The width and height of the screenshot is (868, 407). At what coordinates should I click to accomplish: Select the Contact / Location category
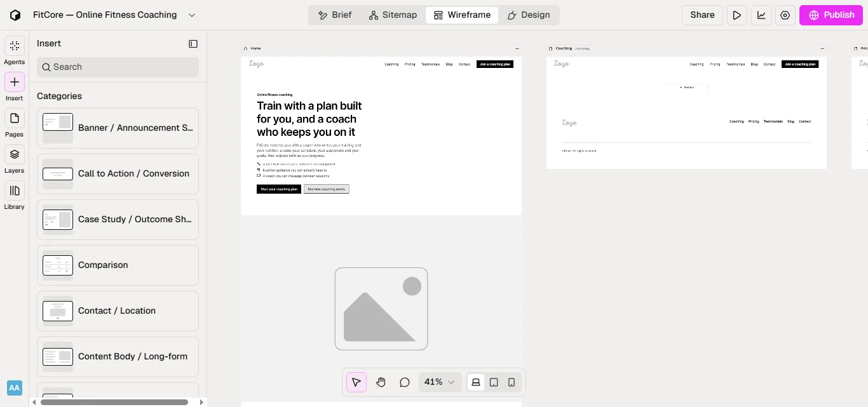coord(118,311)
